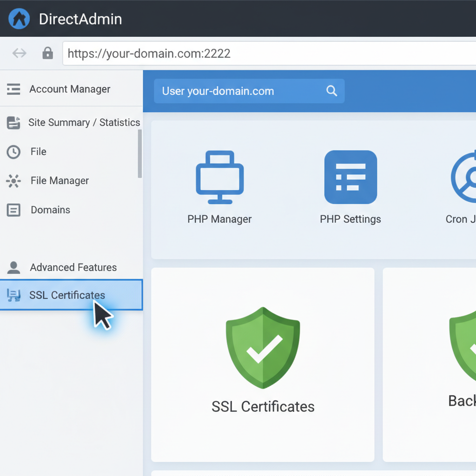Select SSL Certificates in the sidebar

[67, 295]
